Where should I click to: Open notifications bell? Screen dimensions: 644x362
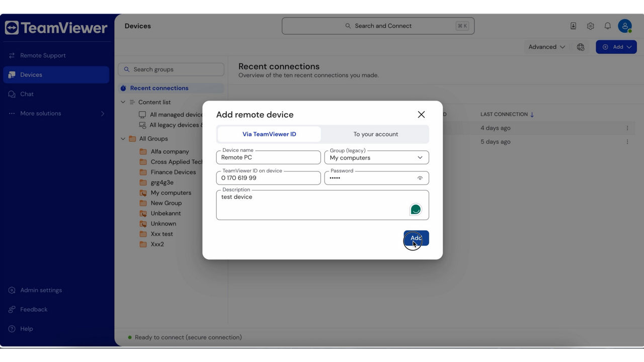pos(607,26)
